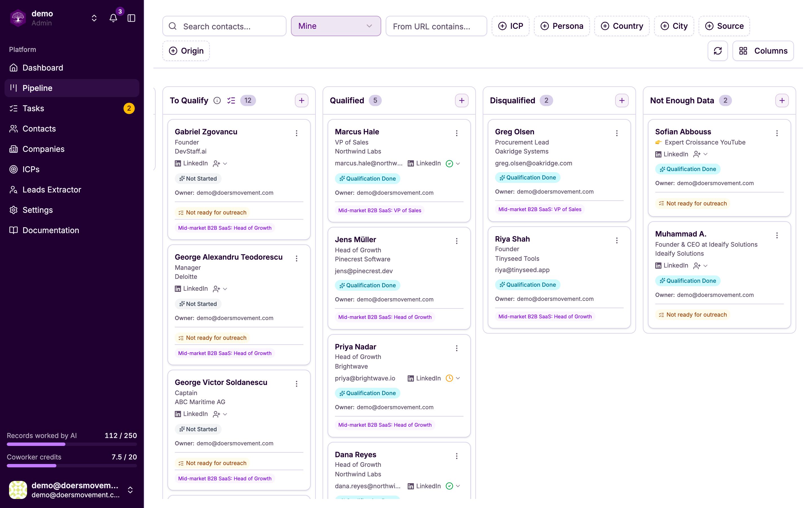Open Muhammad A. card options menu
The height and width of the screenshot is (508, 812).
click(x=777, y=236)
